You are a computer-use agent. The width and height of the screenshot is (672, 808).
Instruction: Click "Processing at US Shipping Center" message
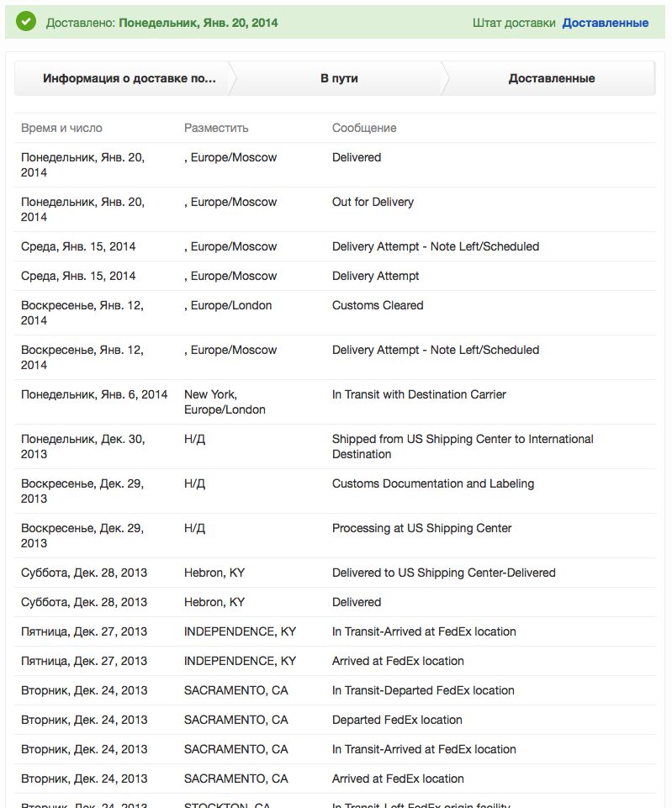point(421,528)
